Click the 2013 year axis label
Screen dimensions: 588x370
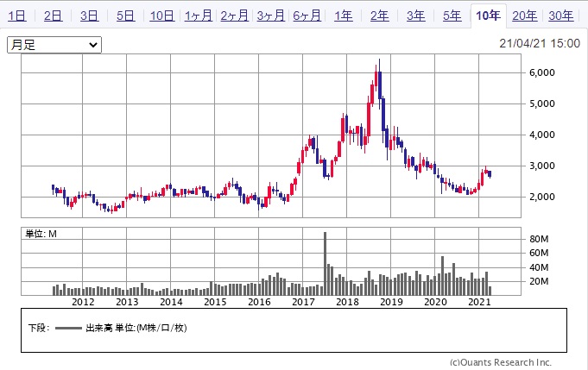pyautogui.click(x=127, y=302)
